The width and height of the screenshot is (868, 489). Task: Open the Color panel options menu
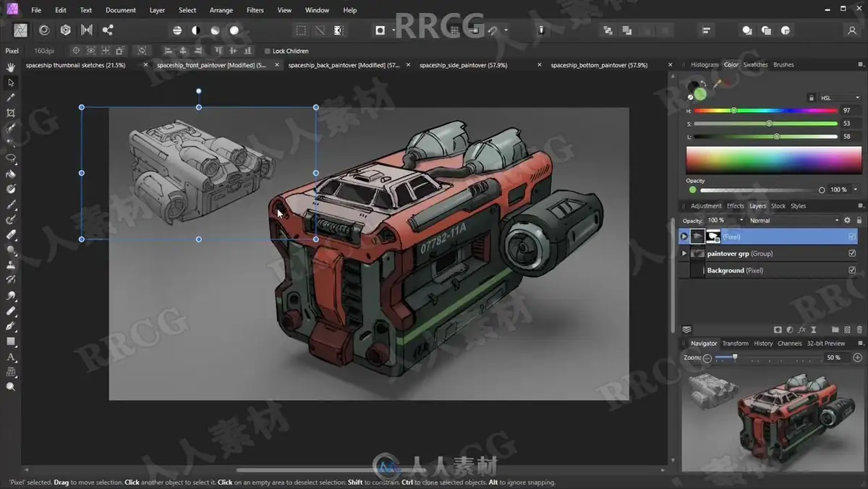pyautogui.click(x=860, y=64)
